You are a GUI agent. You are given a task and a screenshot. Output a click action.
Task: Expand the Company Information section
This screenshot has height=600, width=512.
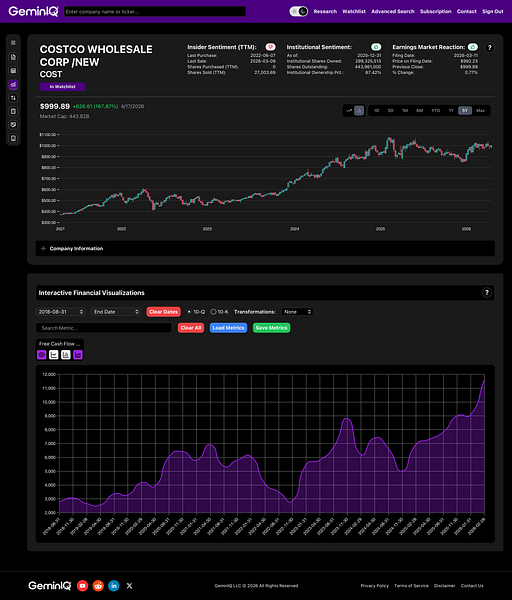point(265,248)
